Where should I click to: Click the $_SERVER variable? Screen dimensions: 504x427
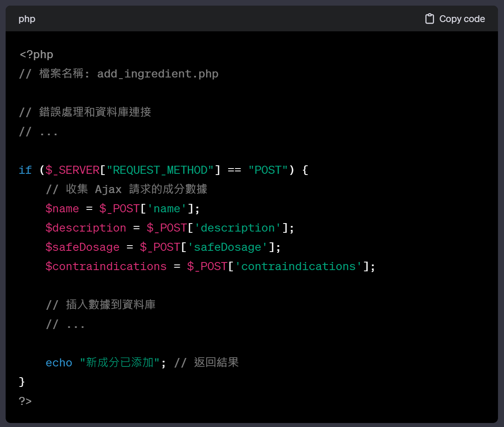click(x=72, y=170)
